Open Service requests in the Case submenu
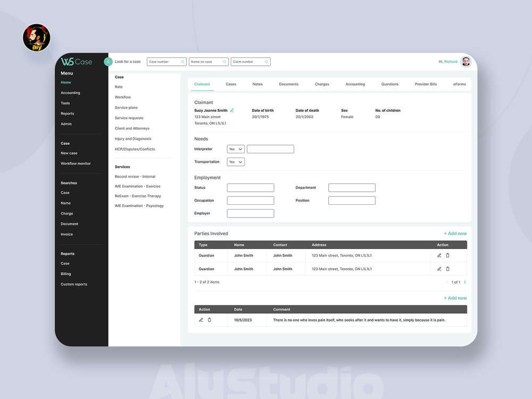The height and width of the screenshot is (399, 532). 129,118
